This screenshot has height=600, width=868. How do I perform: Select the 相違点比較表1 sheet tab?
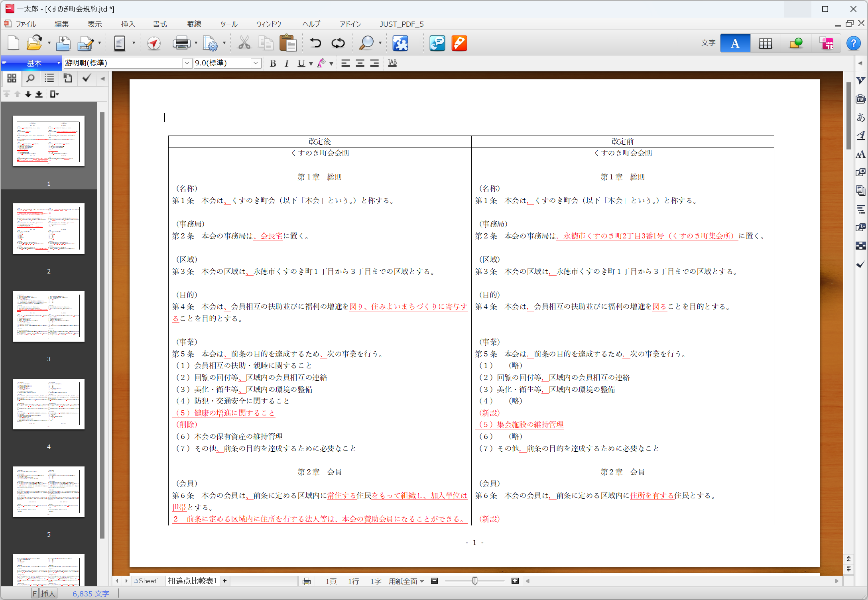tap(192, 581)
